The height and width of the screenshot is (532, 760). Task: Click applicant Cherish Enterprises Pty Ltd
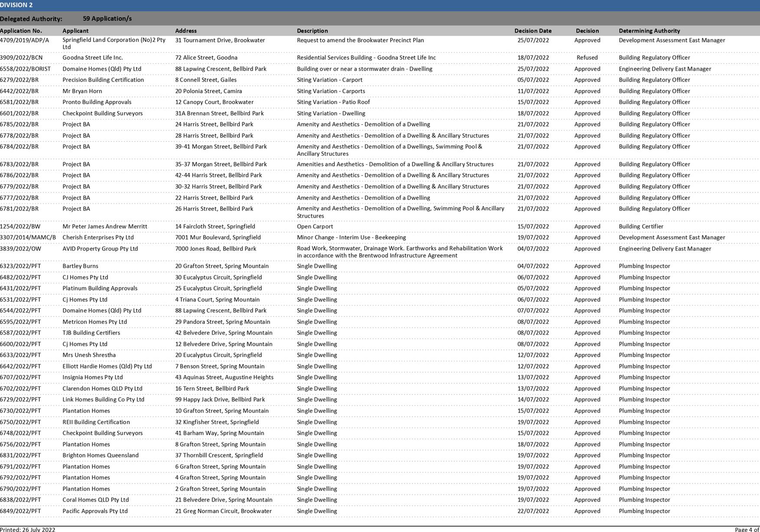pyautogui.click(x=98, y=238)
